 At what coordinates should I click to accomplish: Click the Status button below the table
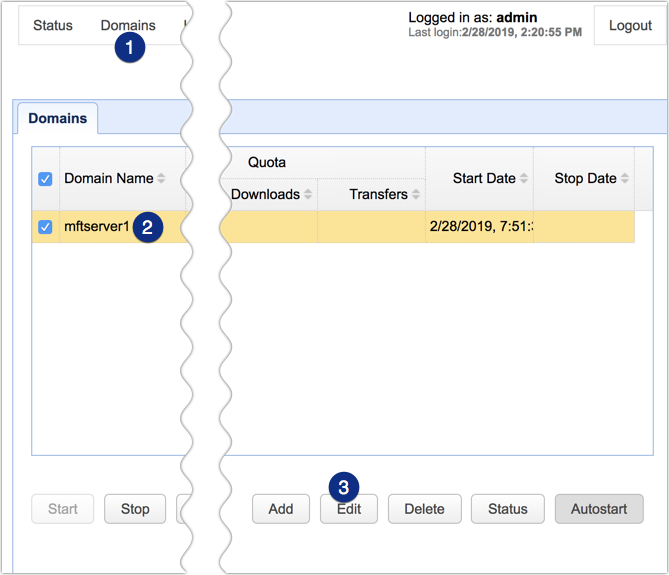[x=507, y=509]
